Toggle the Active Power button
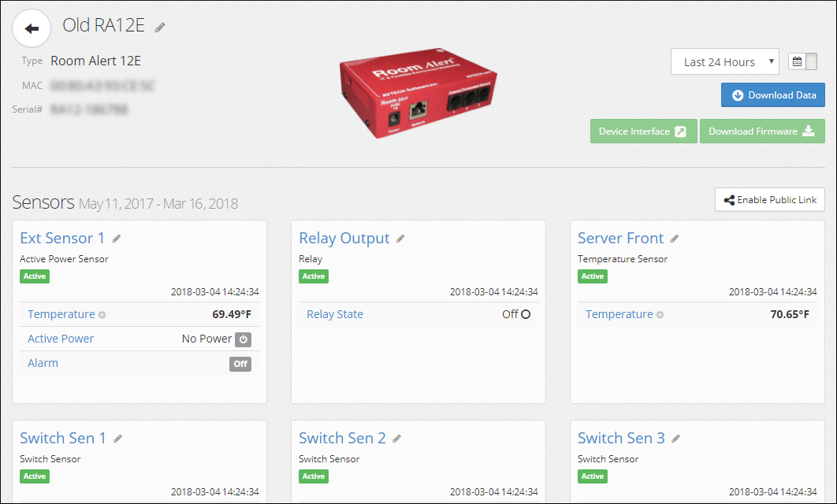Image resolution: width=837 pixels, height=504 pixels. 244,339
